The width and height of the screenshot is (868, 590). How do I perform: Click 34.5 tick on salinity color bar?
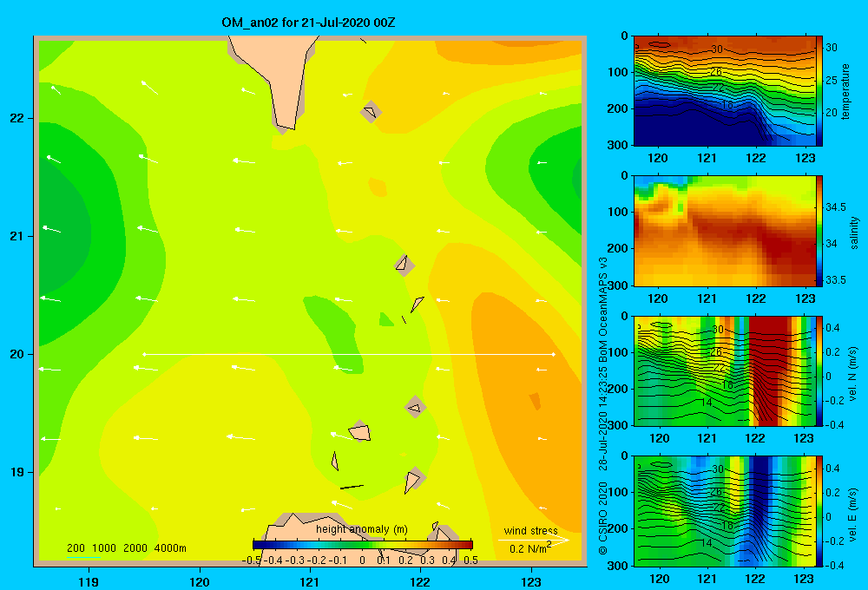point(835,207)
